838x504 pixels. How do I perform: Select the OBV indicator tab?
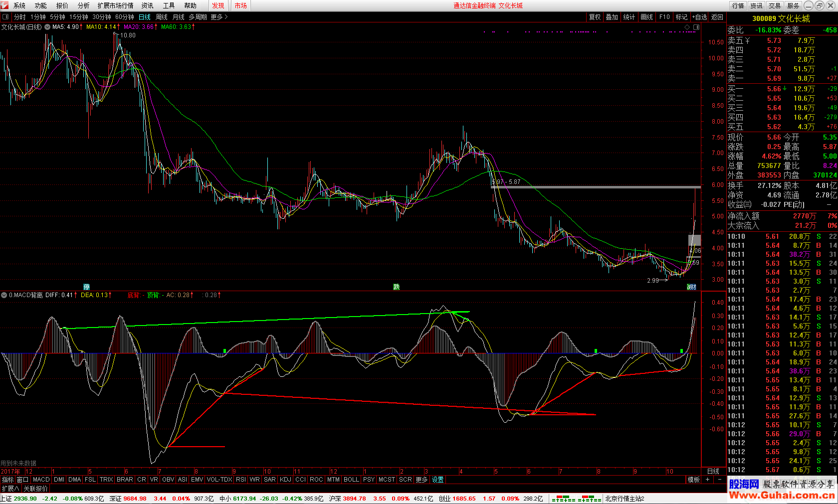point(168,480)
